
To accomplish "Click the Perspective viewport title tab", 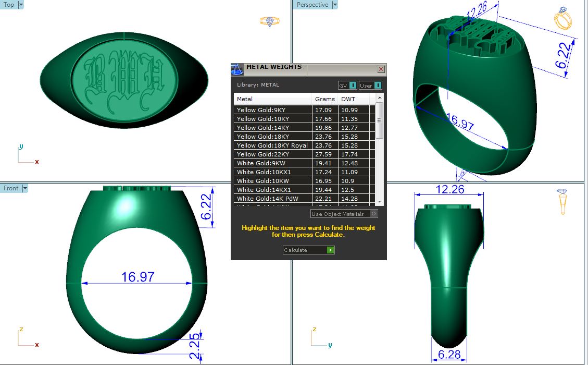I will [312, 5].
